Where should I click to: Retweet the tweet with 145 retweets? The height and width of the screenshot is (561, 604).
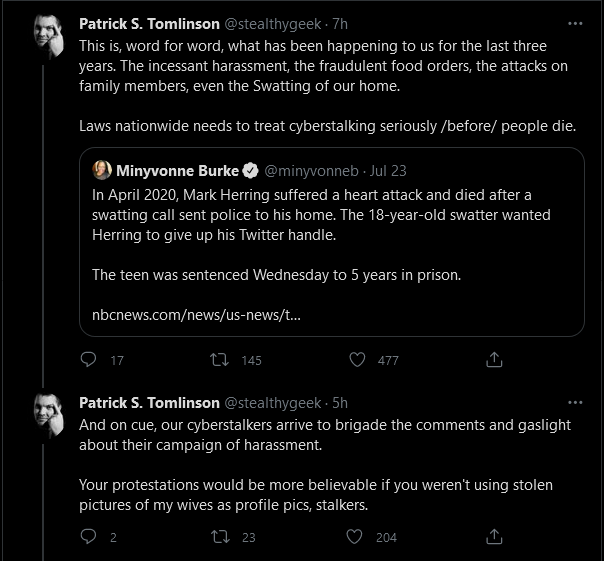click(220, 360)
